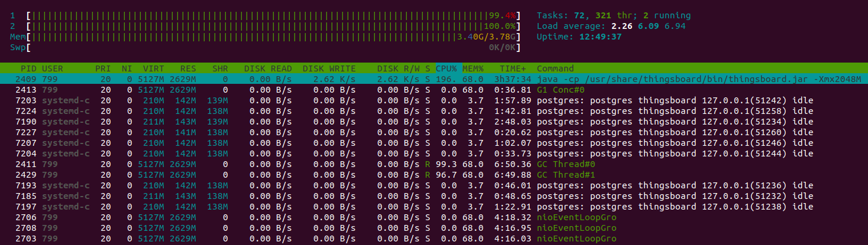Click the RES column header

[x=188, y=68]
